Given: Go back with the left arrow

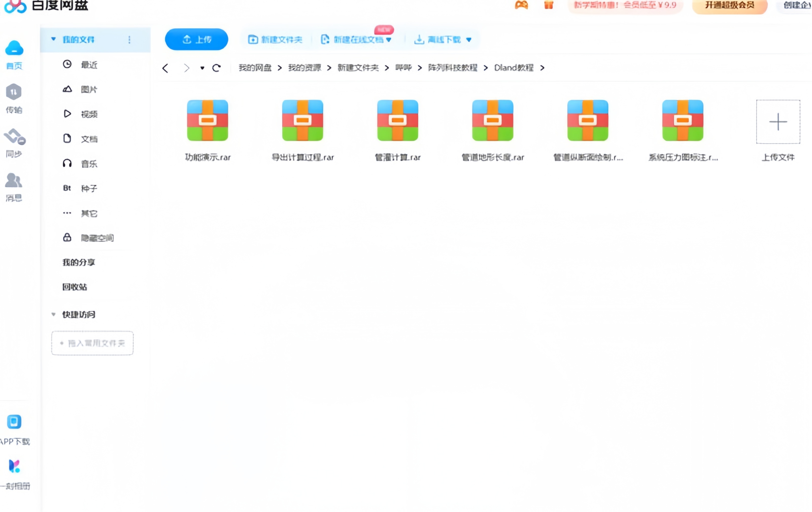Looking at the screenshot, I should pyautogui.click(x=165, y=68).
